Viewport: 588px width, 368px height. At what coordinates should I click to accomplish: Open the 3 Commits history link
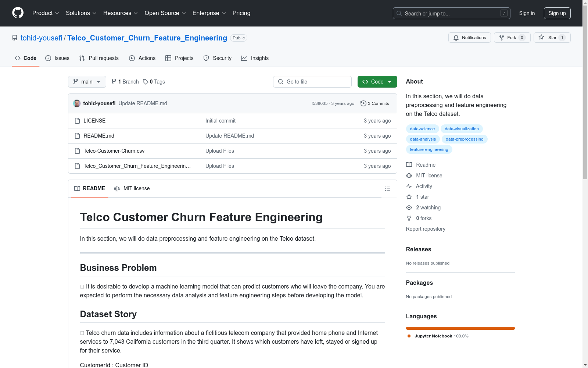375,103
